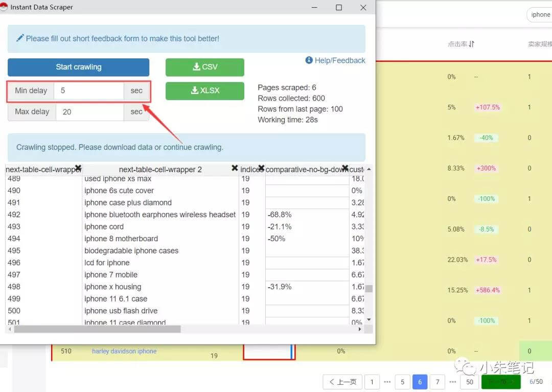This screenshot has width=552, height=392.
Task: Export the data as XLSX
Action: click(x=204, y=90)
